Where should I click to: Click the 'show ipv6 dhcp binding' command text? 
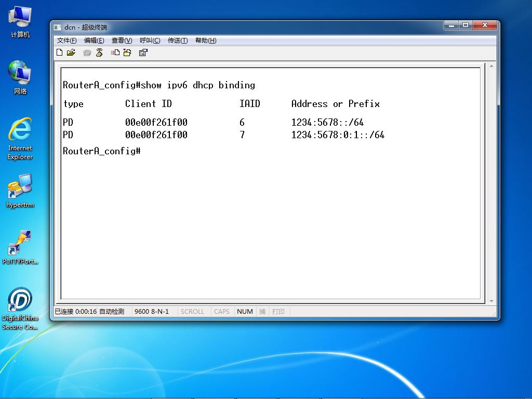point(198,85)
